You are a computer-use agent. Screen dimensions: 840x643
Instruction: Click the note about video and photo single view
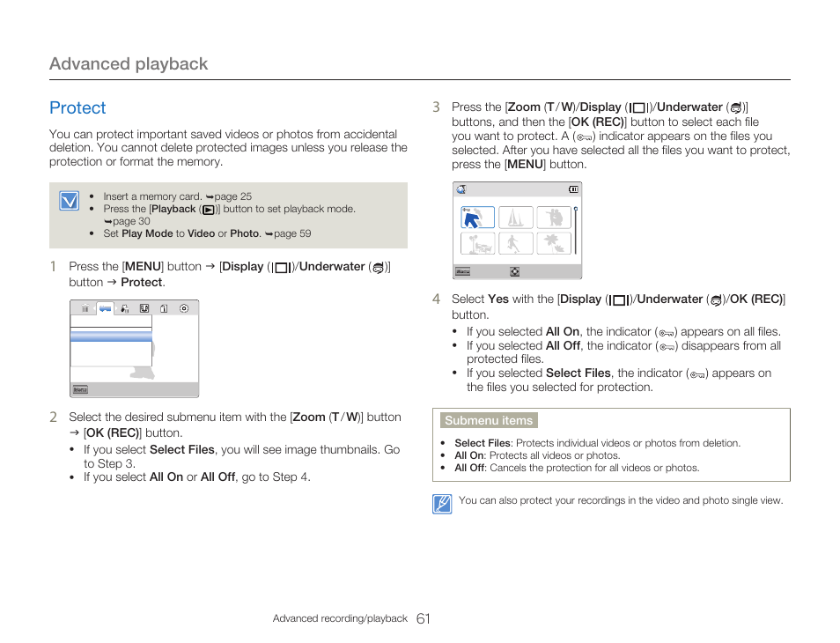[x=621, y=500]
